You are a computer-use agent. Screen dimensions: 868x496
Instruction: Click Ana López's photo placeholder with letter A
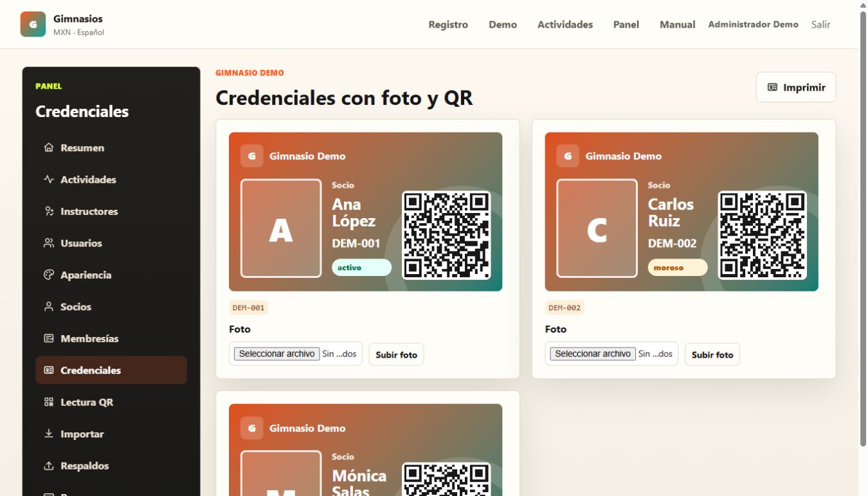pyautogui.click(x=281, y=228)
